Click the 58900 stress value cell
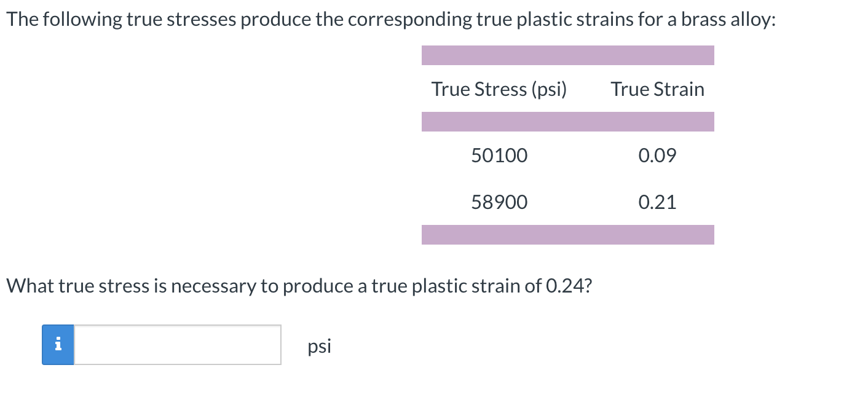The height and width of the screenshot is (397, 868). tap(499, 202)
